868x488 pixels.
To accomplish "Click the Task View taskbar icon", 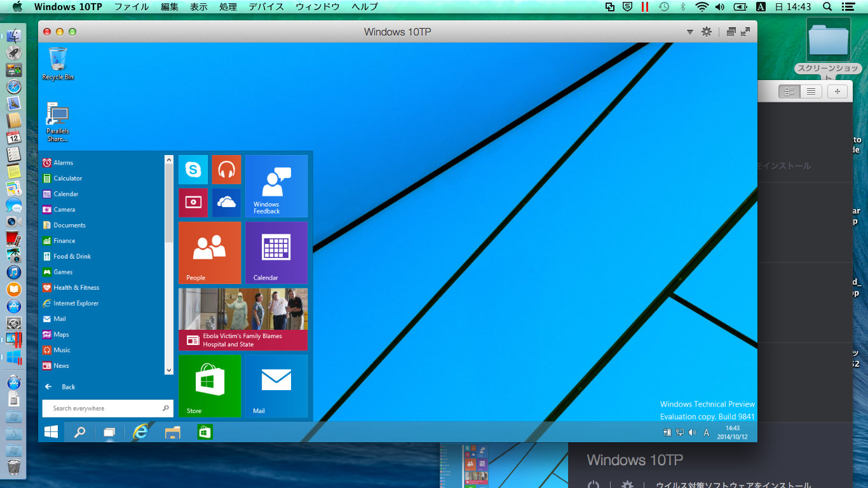I will coord(109,433).
